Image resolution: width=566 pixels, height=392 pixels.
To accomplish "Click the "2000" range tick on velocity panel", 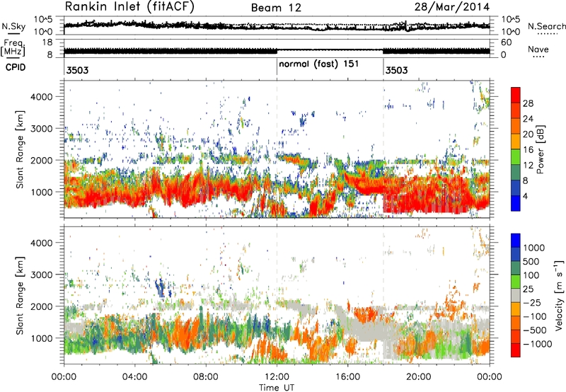I will 42,306.
